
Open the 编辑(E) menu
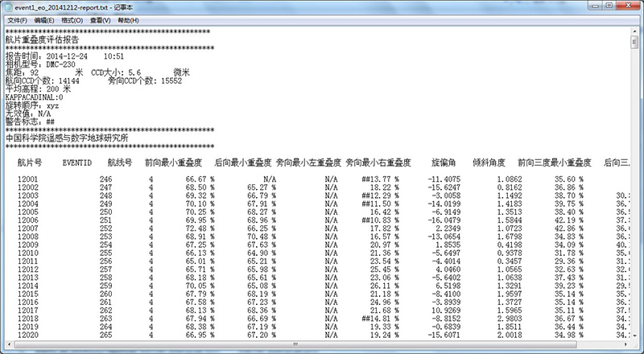[x=45, y=19]
